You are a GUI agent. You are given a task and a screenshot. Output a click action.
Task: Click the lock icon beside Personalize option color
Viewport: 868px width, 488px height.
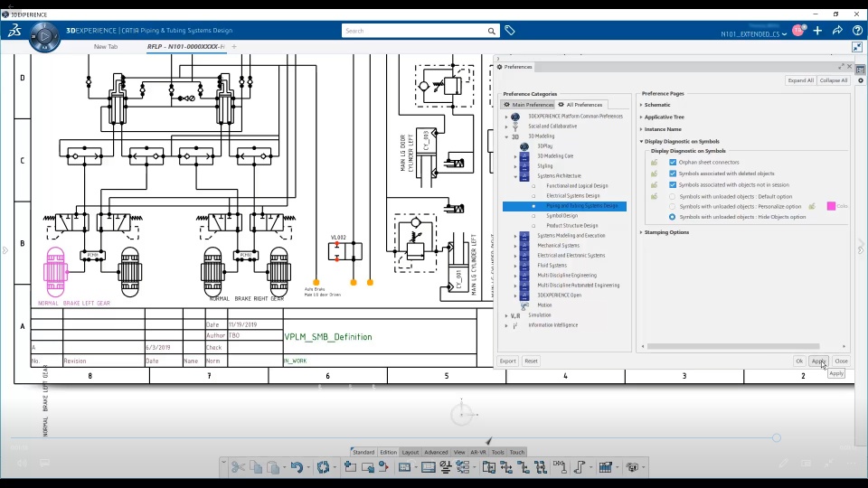812,206
